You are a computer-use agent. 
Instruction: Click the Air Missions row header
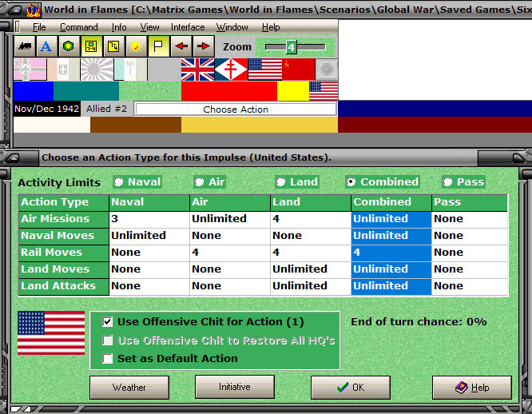click(63, 219)
